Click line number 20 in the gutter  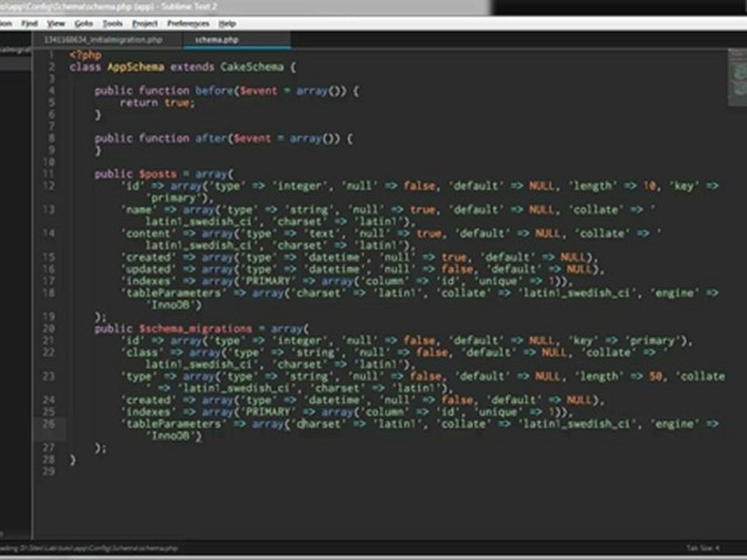[x=48, y=328]
